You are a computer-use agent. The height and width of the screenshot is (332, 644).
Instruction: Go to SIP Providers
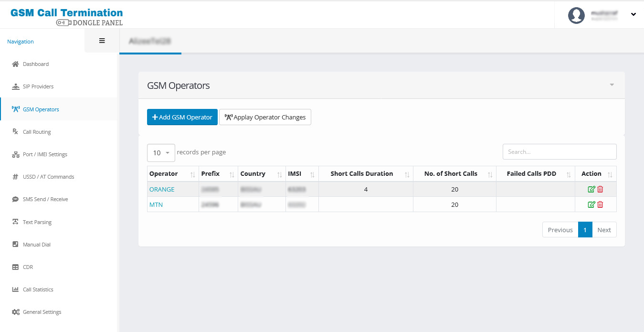tap(38, 86)
